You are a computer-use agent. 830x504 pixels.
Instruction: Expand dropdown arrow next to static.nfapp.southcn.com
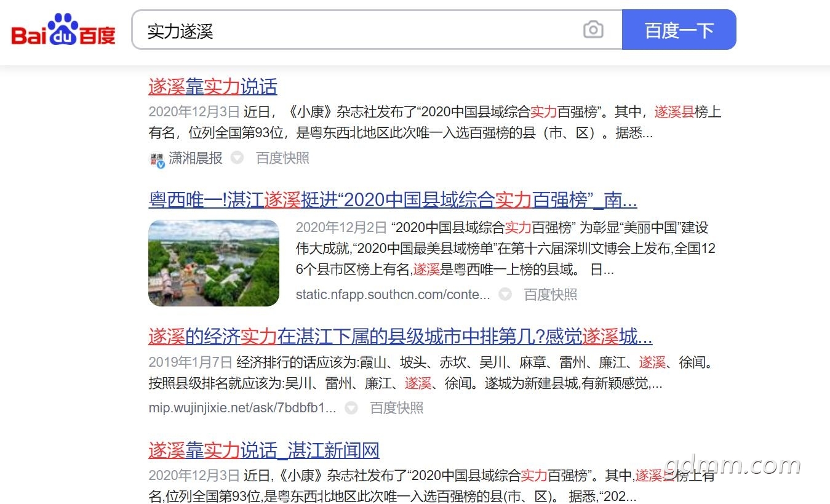coord(505,295)
